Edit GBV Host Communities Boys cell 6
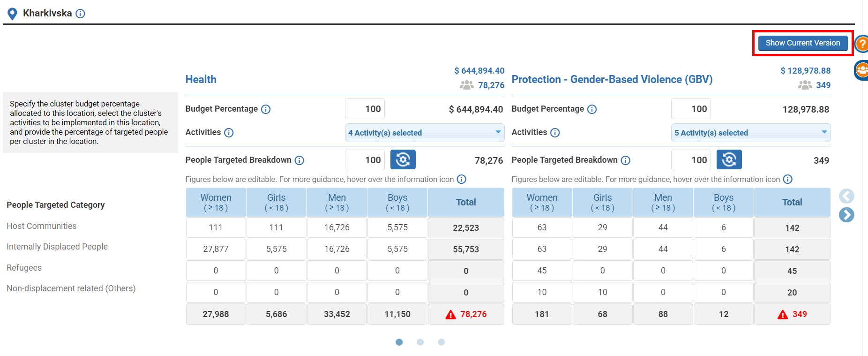 pos(724,227)
